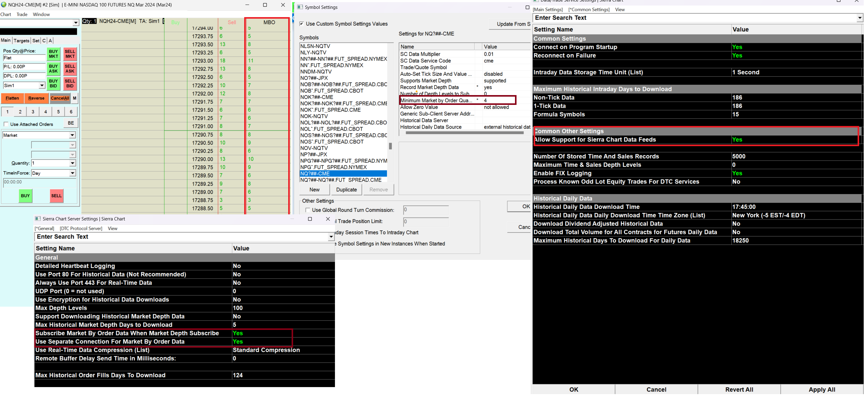Click the Symbol Settings window title icon
Screen dimensions: 868x399
coord(300,7)
